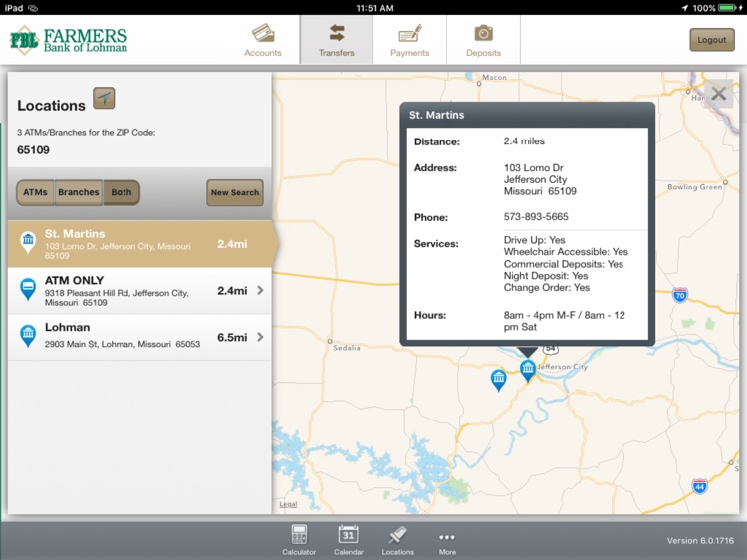Tap the battery indicator in status bar
747x560 pixels.
(727, 8)
